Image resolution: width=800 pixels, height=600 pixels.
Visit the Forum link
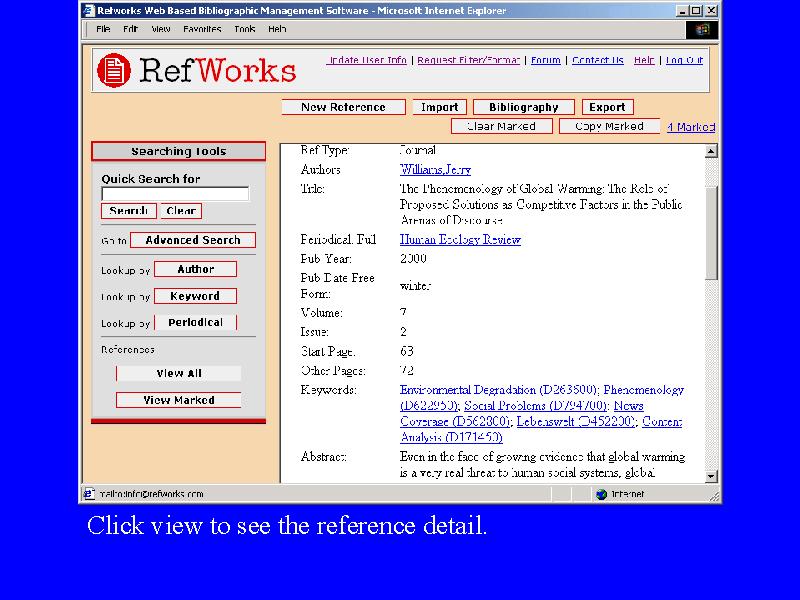coord(545,60)
